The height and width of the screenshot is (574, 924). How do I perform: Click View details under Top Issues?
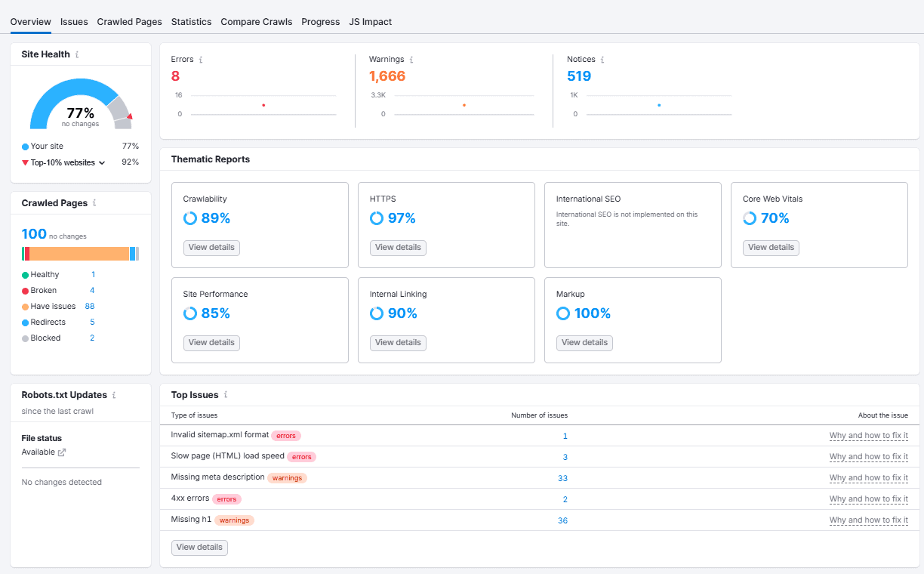click(x=199, y=548)
